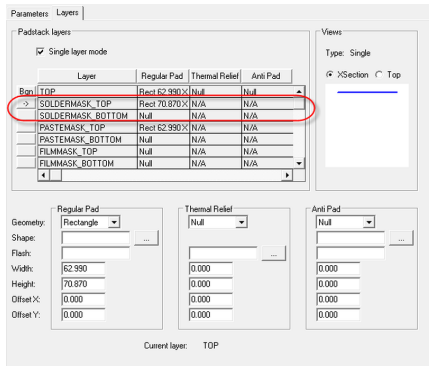The image size is (430, 371).
Task: Open the Anti Pad geometry dropdown
Action: click(x=369, y=222)
